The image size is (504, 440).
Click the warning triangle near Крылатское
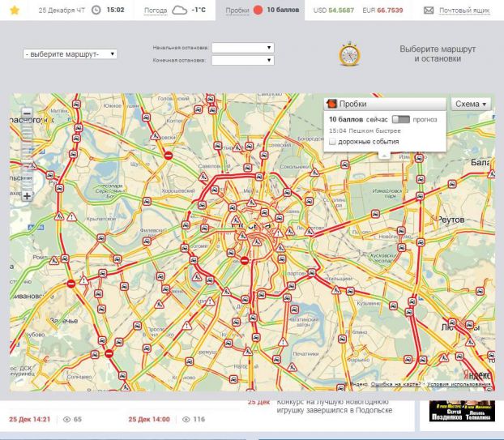71,217
